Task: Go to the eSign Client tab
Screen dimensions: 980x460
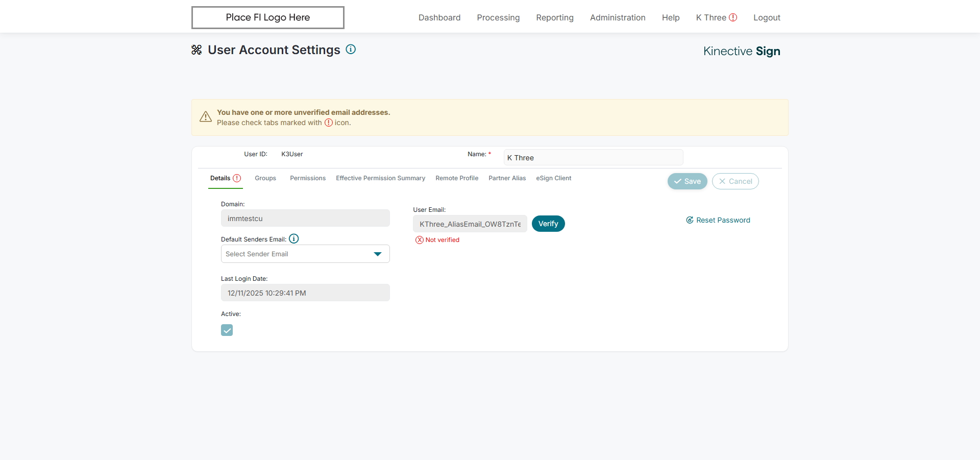Action: [553, 178]
